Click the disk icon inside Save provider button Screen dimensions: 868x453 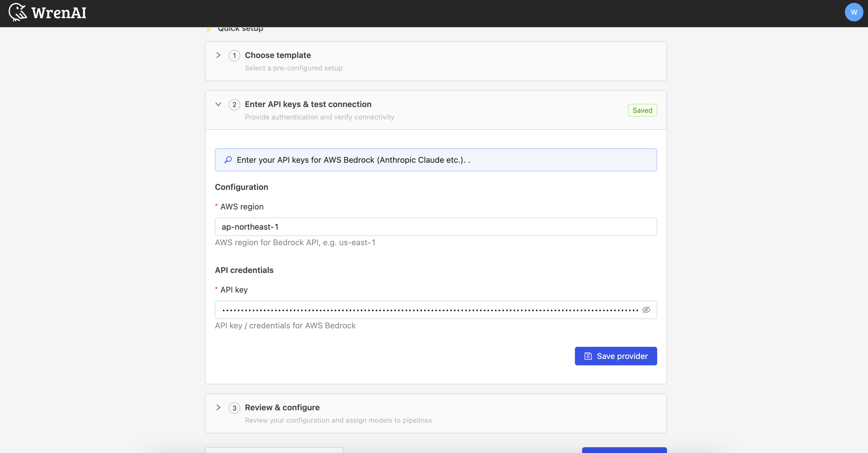(x=588, y=356)
